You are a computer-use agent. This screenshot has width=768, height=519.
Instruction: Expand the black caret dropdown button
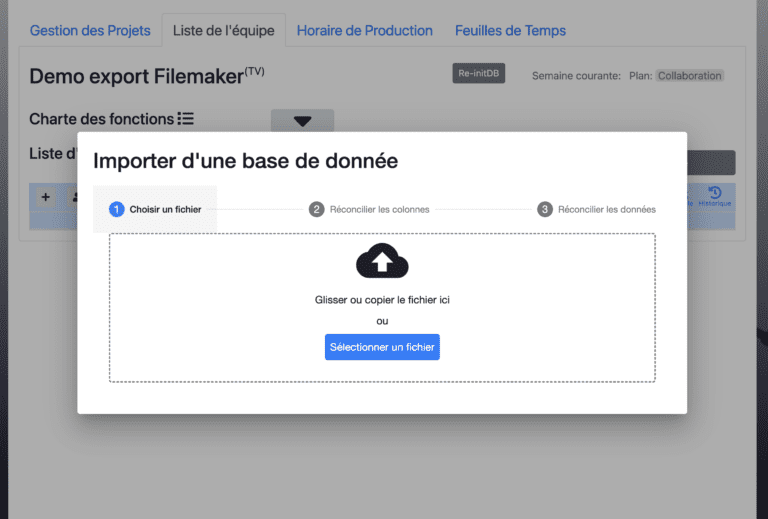302,121
